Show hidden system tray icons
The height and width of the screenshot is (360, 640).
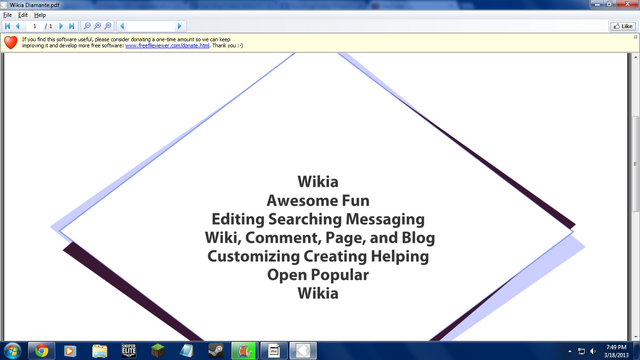570,351
